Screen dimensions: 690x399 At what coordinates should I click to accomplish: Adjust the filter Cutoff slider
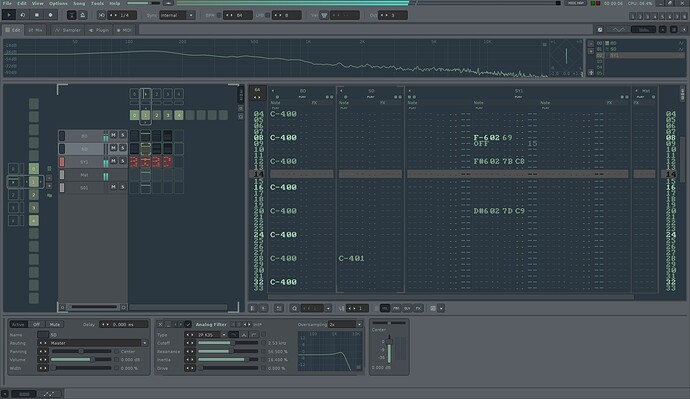click(228, 343)
